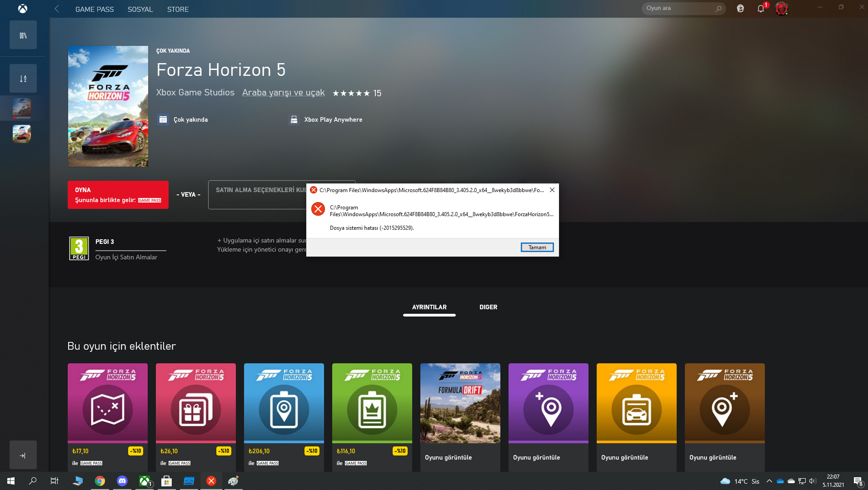Switch to the DIGER tab
This screenshot has height=490, width=868.
(489, 307)
